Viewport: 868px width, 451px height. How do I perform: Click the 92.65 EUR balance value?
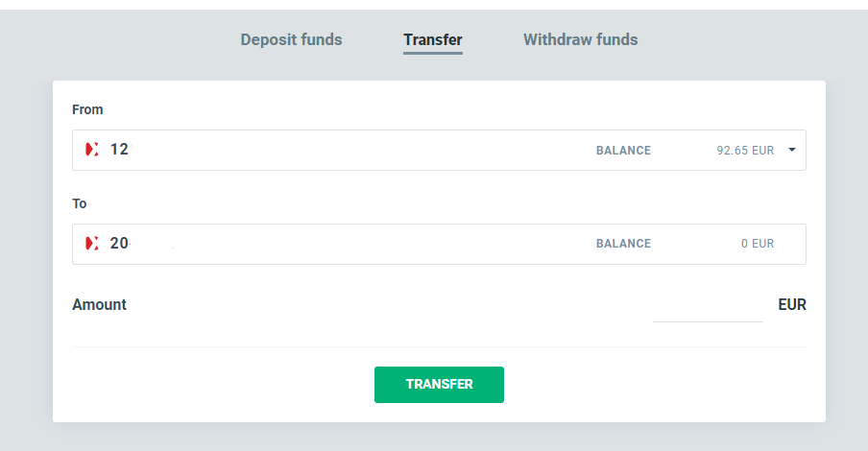pos(745,151)
